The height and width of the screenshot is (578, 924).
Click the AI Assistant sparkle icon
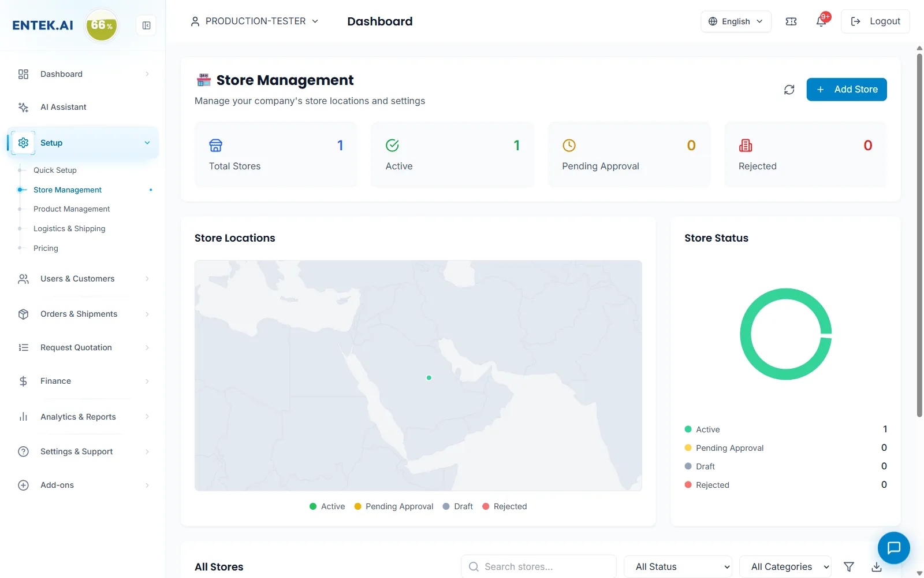click(x=23, y=107)
